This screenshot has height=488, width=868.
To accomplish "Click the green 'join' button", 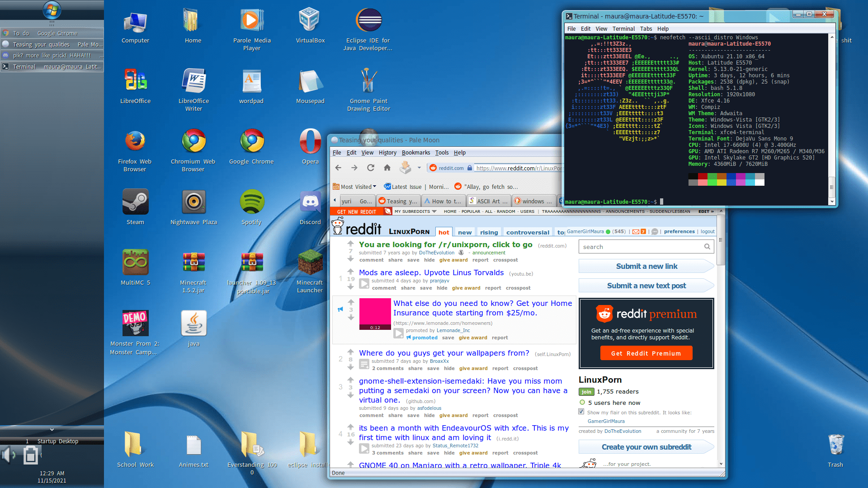I will [x=586, y=392].
